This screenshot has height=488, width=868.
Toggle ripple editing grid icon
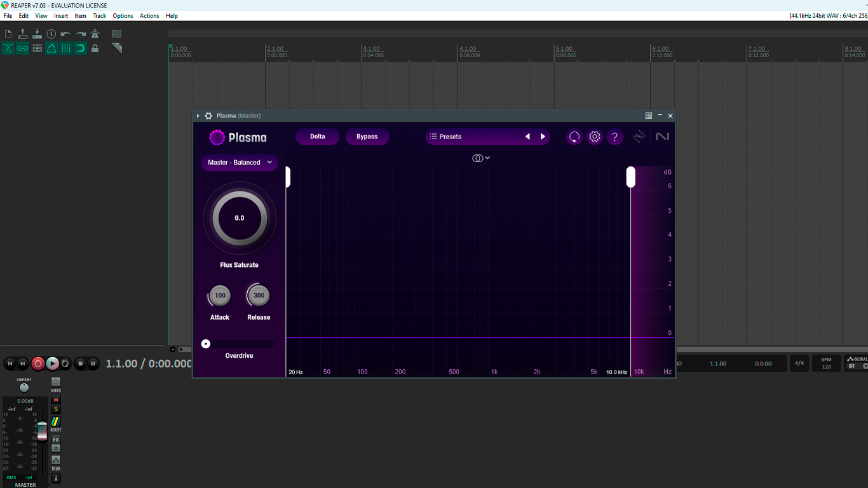point(37,48)
